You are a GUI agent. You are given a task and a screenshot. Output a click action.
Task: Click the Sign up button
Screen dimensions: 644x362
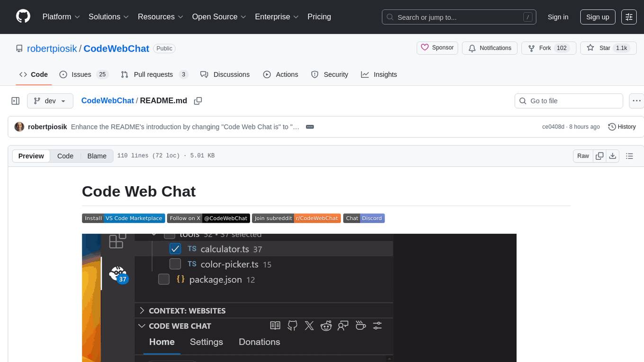[x=598, y=17]
